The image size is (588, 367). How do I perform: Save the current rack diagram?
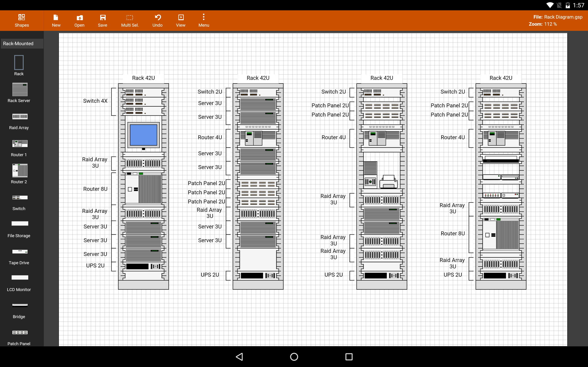102,20
